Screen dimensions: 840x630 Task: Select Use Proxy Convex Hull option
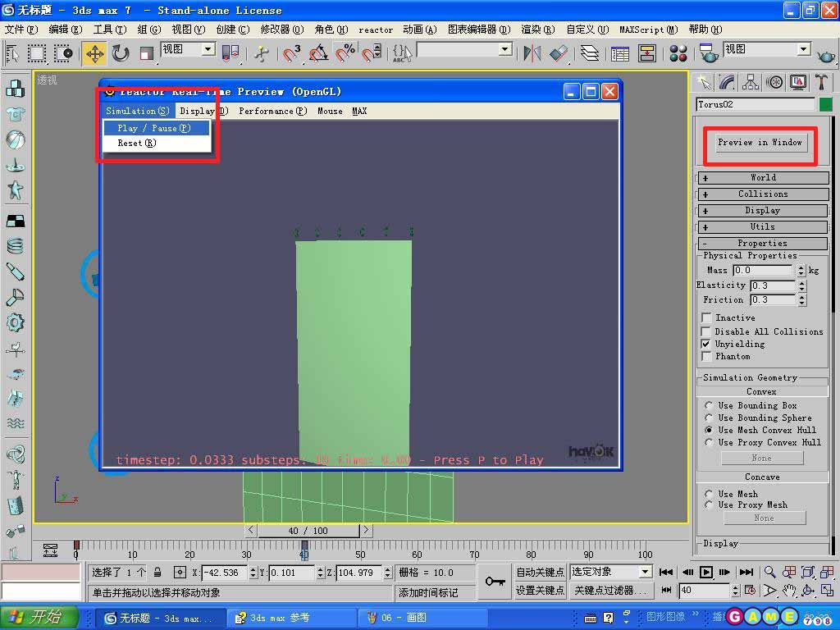709,442
